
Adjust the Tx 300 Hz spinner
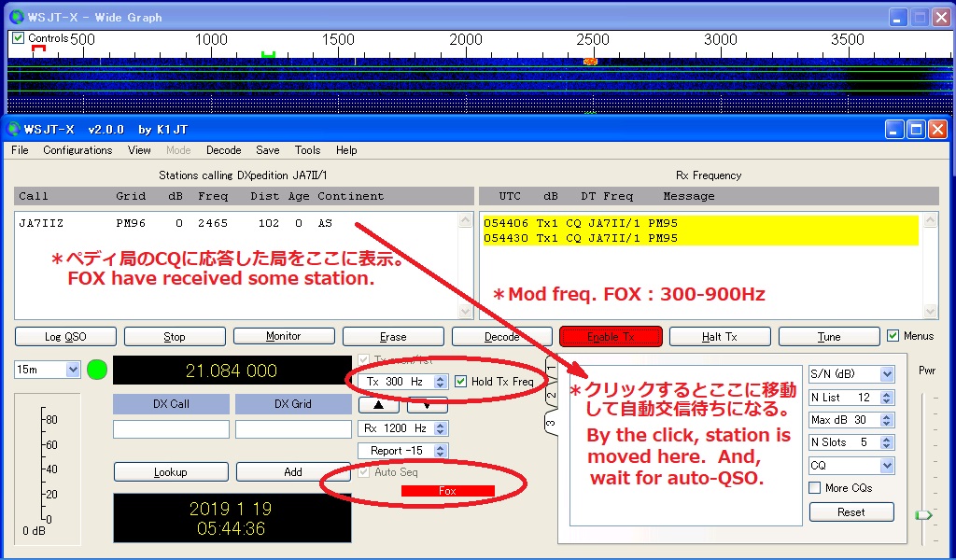point(441,382)
